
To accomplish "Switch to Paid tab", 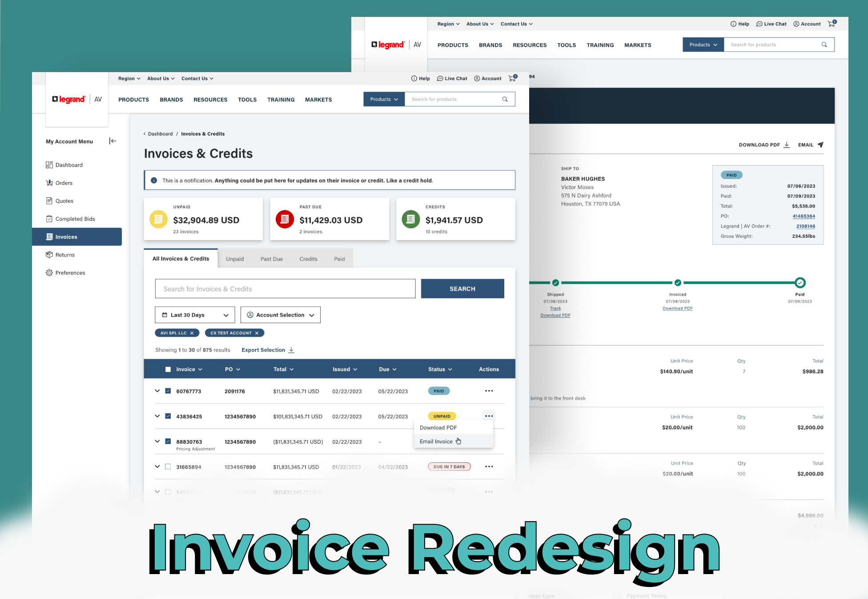I will coord(340,259).
